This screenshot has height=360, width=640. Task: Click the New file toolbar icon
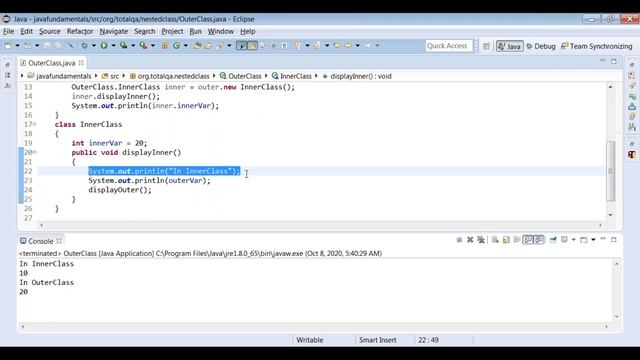pyautogui.click(x=8, y=46)
